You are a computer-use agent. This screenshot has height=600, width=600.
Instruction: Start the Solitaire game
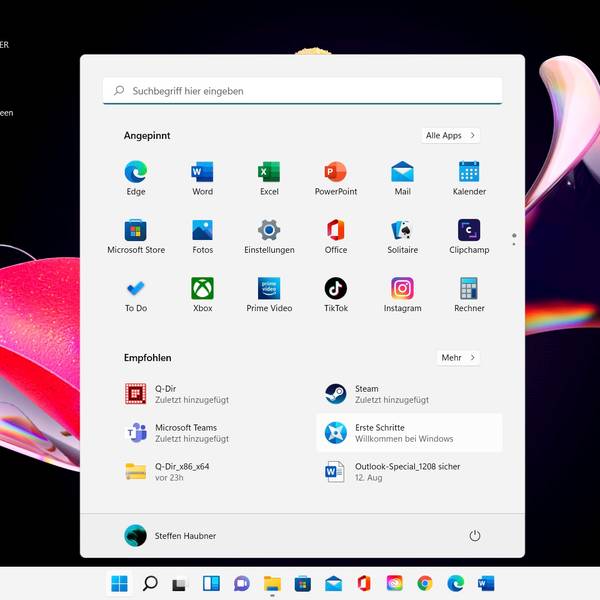pos(402,236)
